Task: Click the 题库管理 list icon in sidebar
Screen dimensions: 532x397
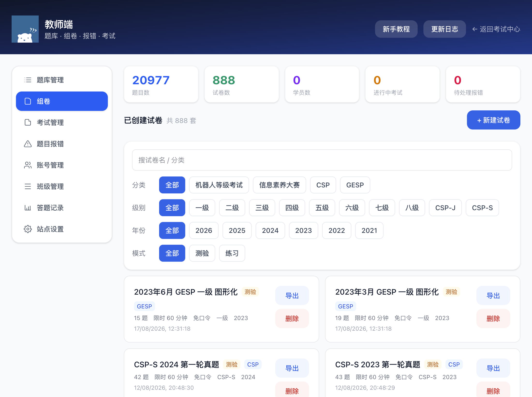Action: click(x=28, y=80)
